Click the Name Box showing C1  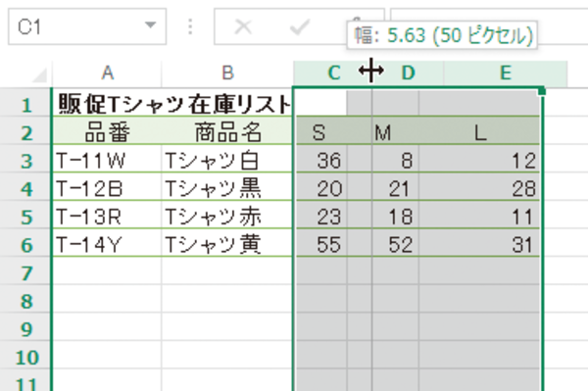(87, 26)
